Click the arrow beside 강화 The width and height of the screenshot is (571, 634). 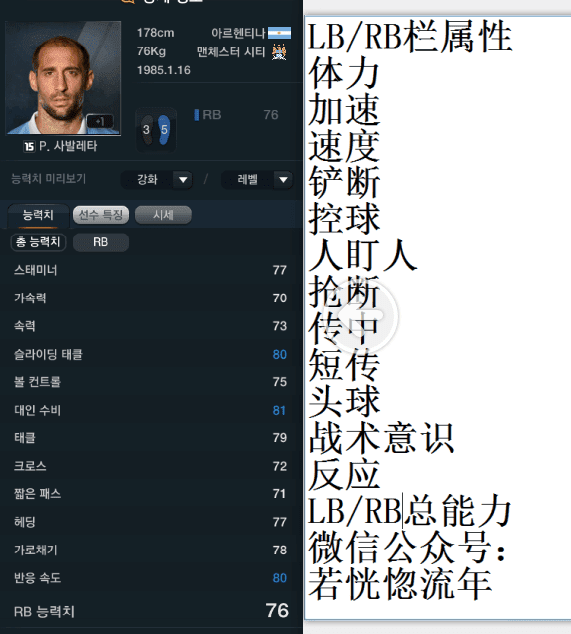tap(183, 180)
